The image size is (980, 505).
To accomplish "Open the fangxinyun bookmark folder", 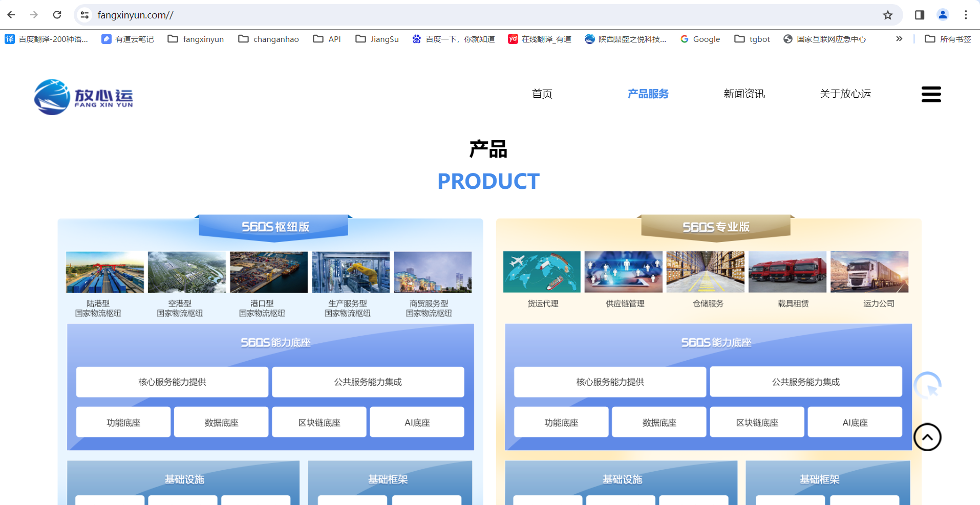I will 196,39.
